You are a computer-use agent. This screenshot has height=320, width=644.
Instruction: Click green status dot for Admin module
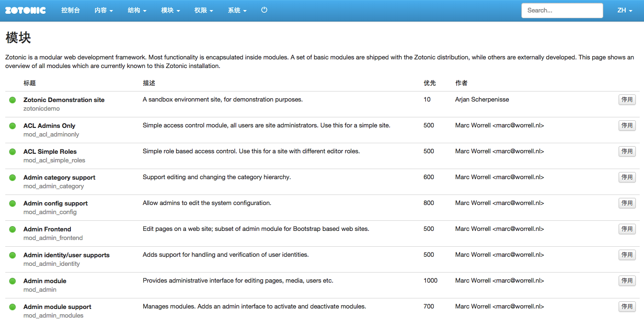click(12, 281)
